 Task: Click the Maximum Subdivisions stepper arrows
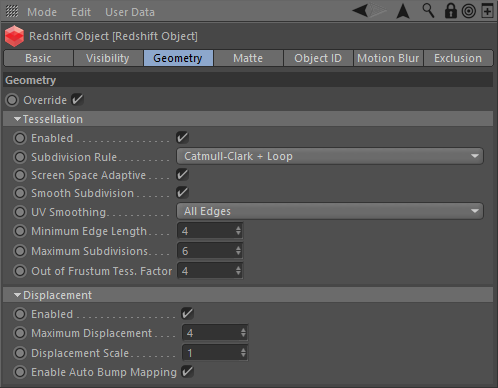point(238,251)
